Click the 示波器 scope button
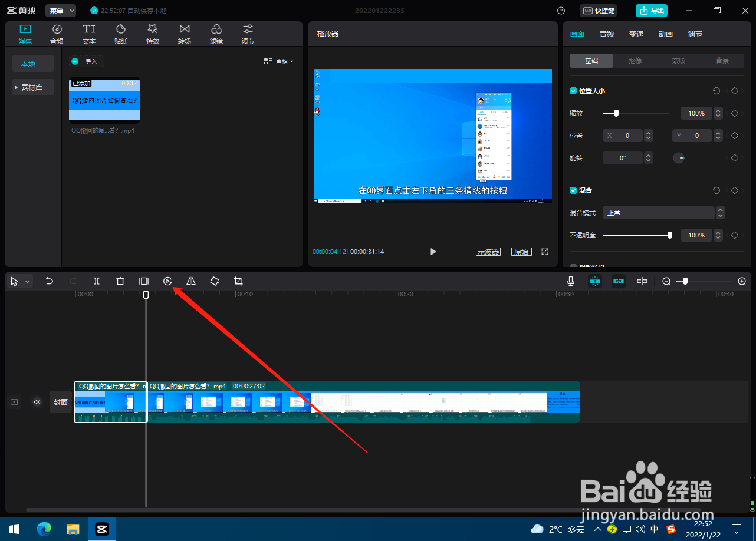756x541 pixels. pos(488,252)
